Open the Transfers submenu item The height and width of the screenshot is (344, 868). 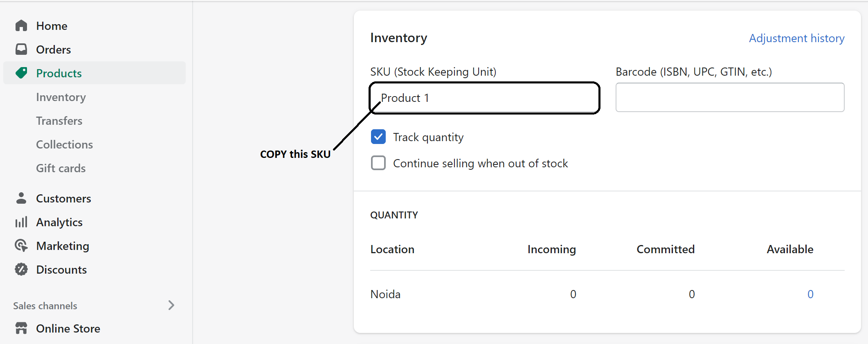[59, 121]
